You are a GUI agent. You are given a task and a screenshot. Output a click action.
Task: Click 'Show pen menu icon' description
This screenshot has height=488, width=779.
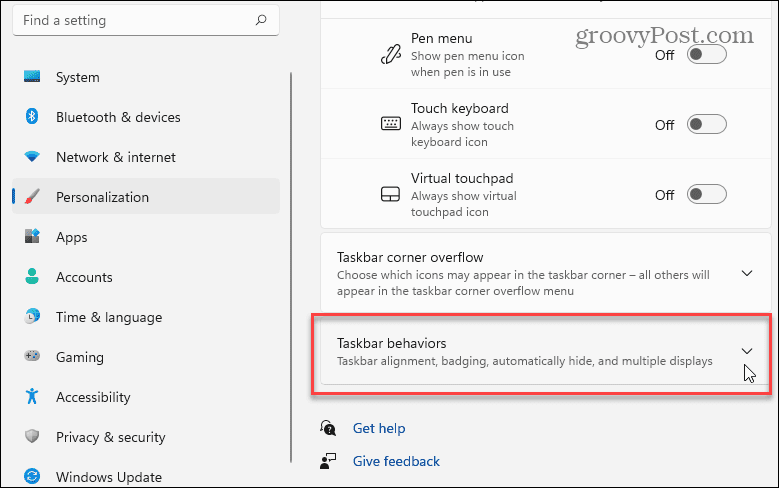pos(467,64)
